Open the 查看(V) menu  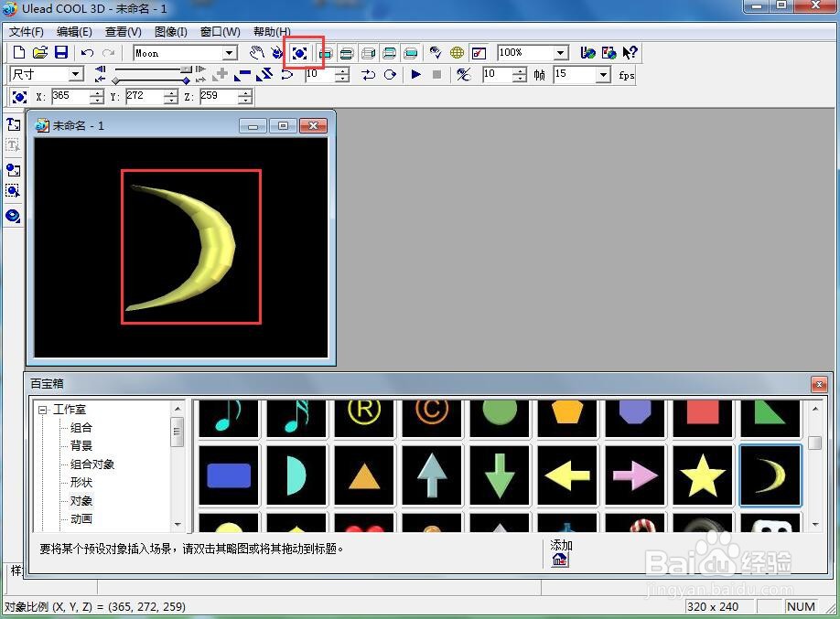(x=124, y=32)
